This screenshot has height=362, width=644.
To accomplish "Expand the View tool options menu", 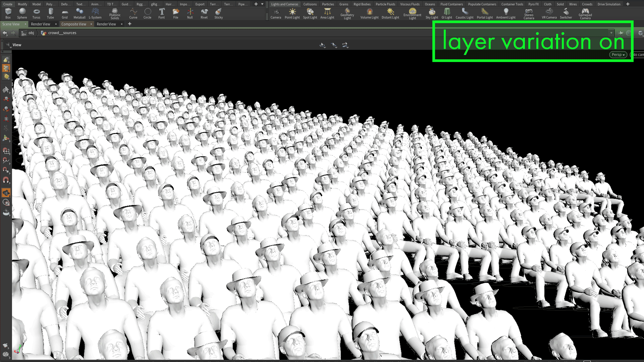I will (x=9, y=45).
